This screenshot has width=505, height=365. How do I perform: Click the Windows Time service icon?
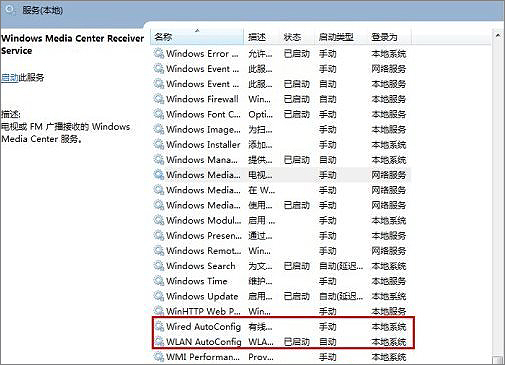(x=159, y=281)
